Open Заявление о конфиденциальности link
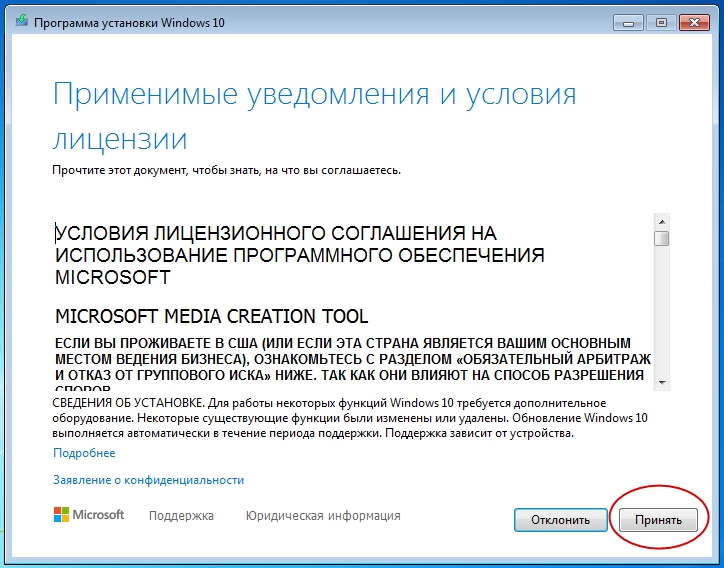This screenshot has width=724, height=568. click(148, 480)
